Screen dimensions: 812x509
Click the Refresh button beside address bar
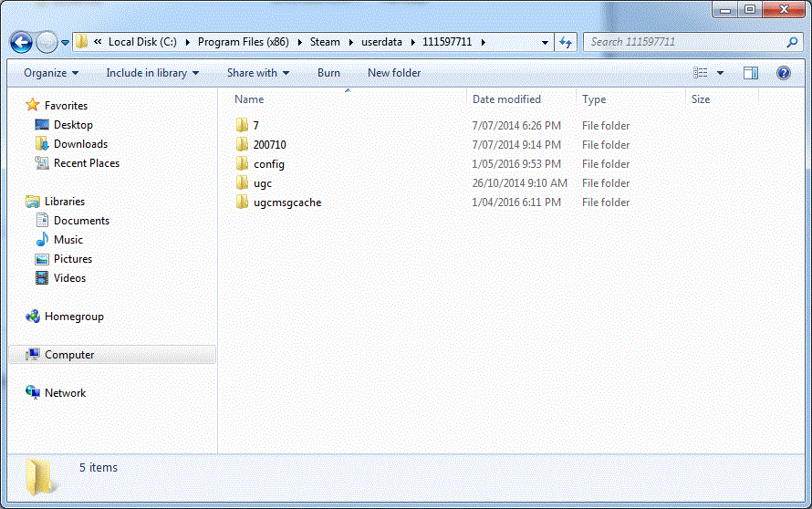coord(566,42)
